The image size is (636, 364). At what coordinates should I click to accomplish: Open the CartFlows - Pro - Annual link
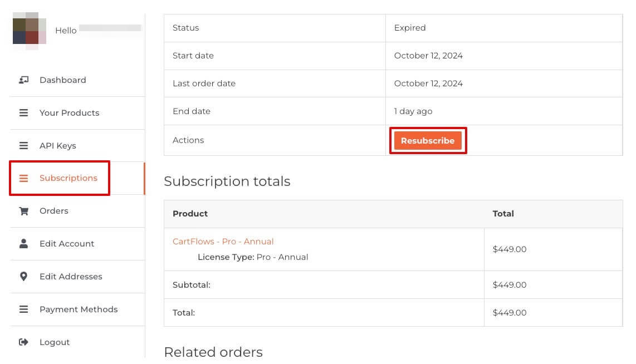pyautogui.click(x=223, y=242)
